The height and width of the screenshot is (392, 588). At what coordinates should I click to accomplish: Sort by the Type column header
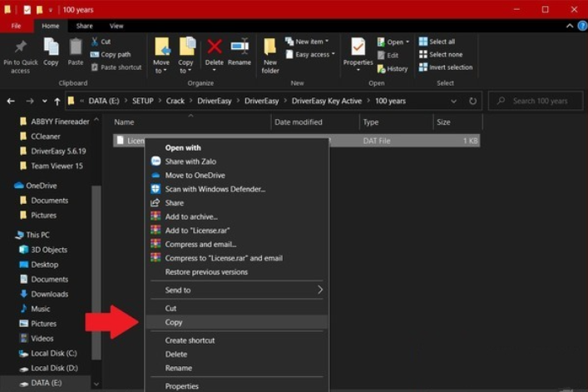coord(397,122)
